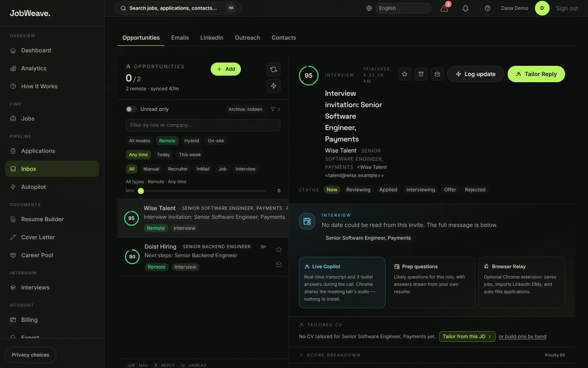
Task: Click the envelope icon on Doist Hiring row
Action: point(279,265)
